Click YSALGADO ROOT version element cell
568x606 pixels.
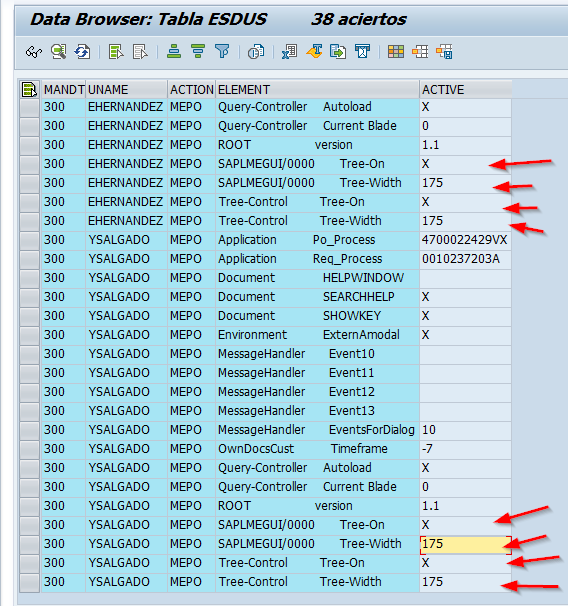click(317, 506)
